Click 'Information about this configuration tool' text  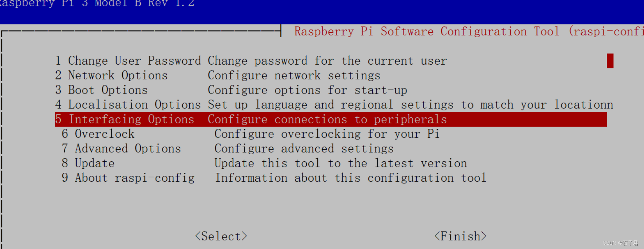[350, 178]
